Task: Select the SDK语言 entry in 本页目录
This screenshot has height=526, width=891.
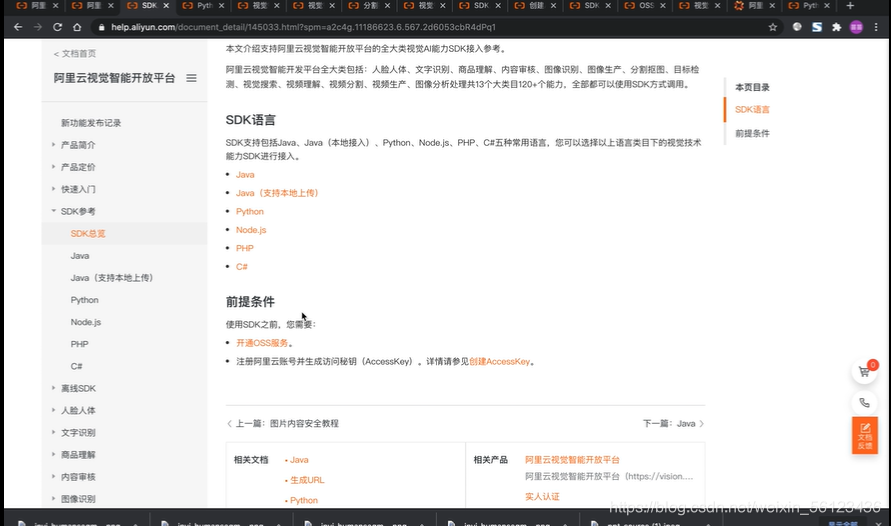Action: coord(752,110)
